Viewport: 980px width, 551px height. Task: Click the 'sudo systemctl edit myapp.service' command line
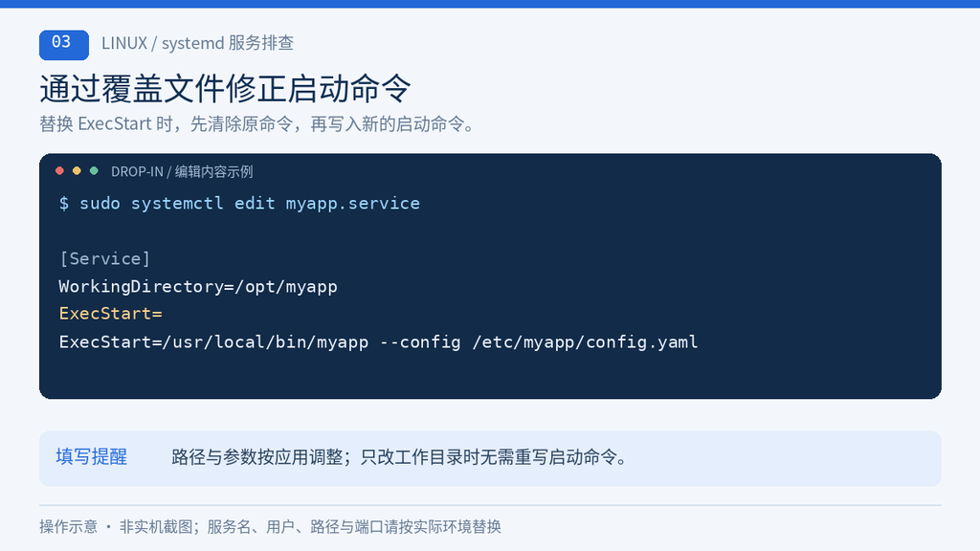239,204
